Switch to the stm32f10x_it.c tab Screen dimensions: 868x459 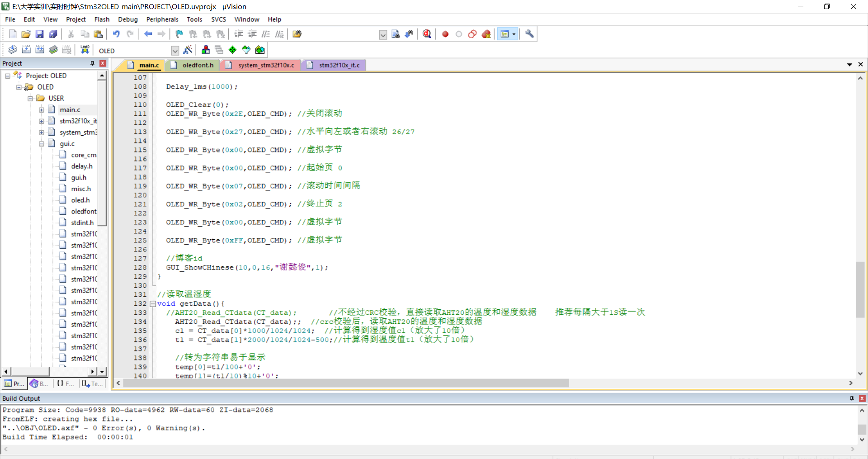[334, 65]
